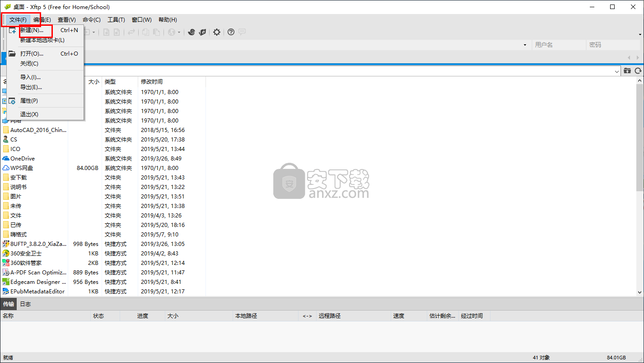
Task: Focus the 密码 input field
Action: click(x=614, y=45)
